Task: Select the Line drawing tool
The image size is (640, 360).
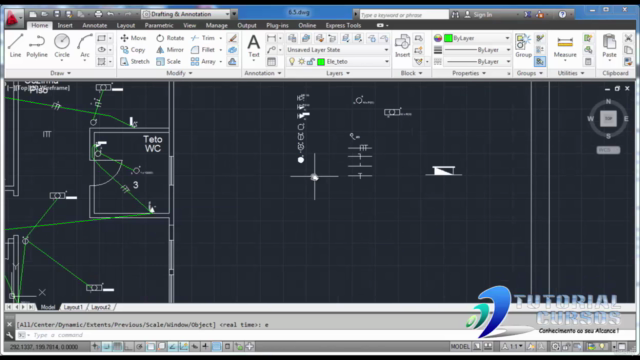Action: (x=15, y=46)
